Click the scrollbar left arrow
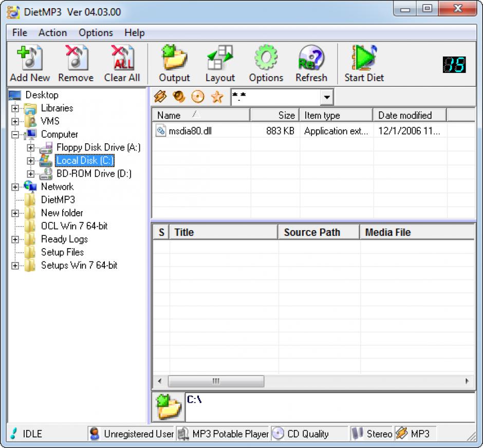 (160, 381)
